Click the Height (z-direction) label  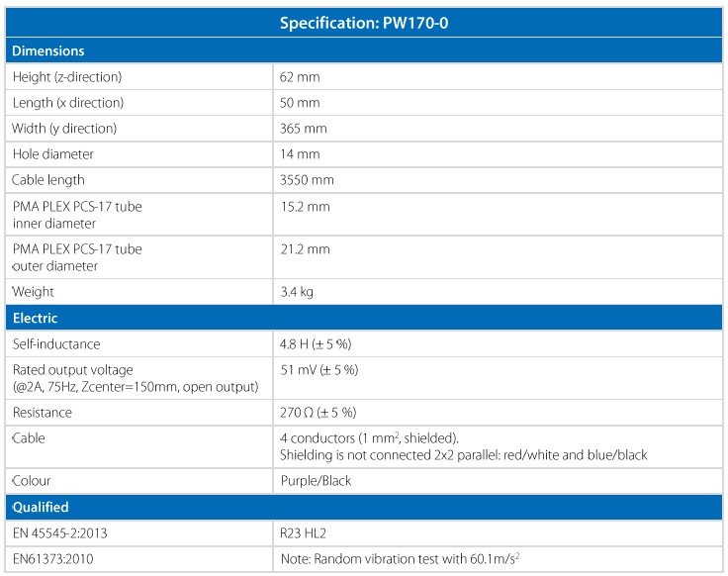[66, 77]
